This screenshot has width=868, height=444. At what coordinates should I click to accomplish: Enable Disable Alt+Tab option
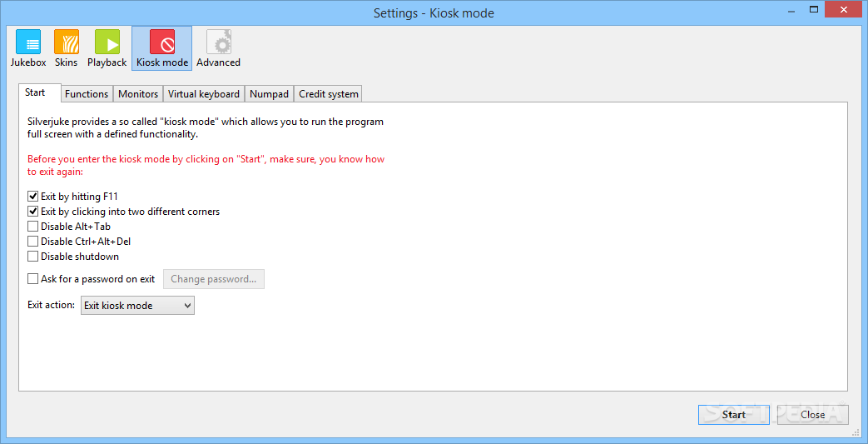33,227
